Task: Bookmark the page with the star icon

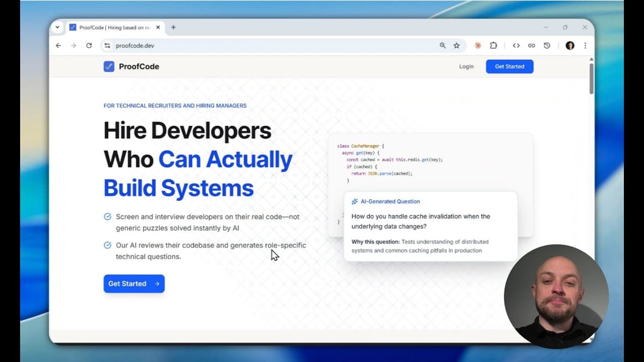Action: point(456,45)
